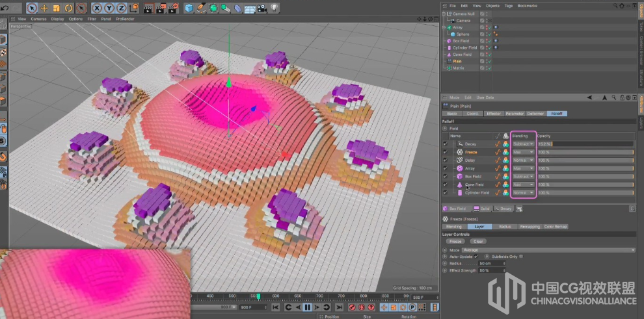This screenshot has height=319, width=644.
Task: Open the Spline Pen tool
Action: tap(201, 8)
